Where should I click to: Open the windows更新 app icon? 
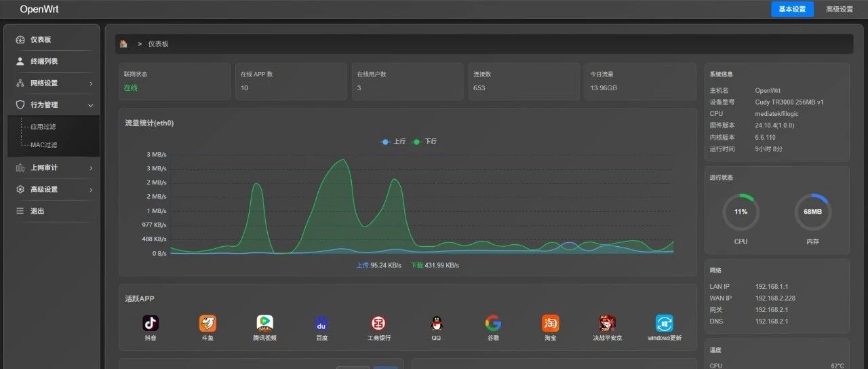(x=665, y=323)
